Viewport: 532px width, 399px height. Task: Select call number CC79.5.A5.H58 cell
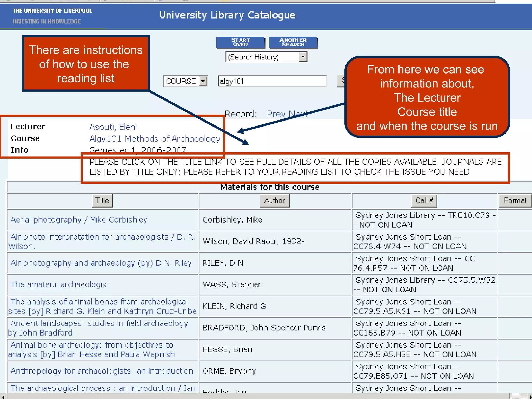(x=424, y=349)
